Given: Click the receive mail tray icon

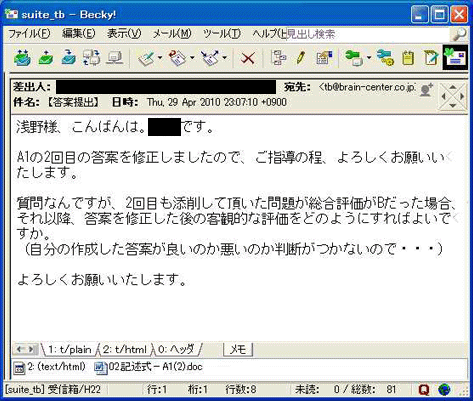Looking at the screenshot, I should (x=22, y=58).
